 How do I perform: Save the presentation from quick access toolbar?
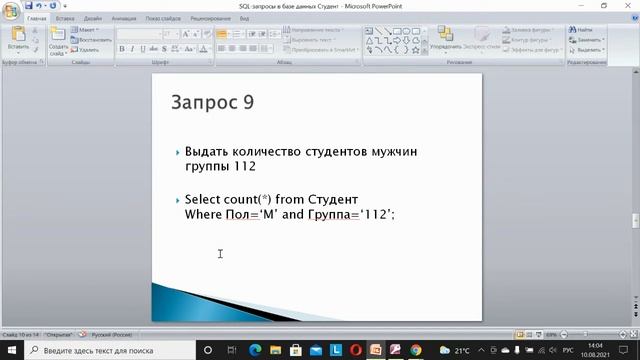click(x=28, y=6)
